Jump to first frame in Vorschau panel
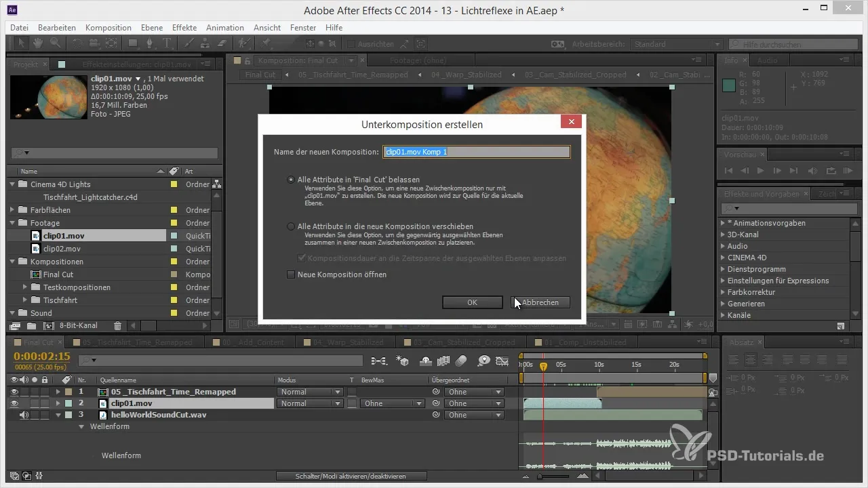The image size is (868, 488). tap(729, 170)
